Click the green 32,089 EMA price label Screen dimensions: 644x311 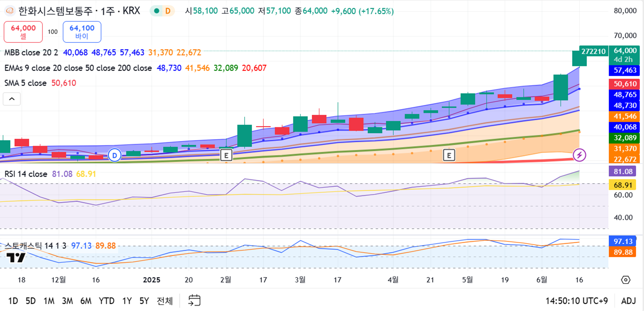(624, 138)
